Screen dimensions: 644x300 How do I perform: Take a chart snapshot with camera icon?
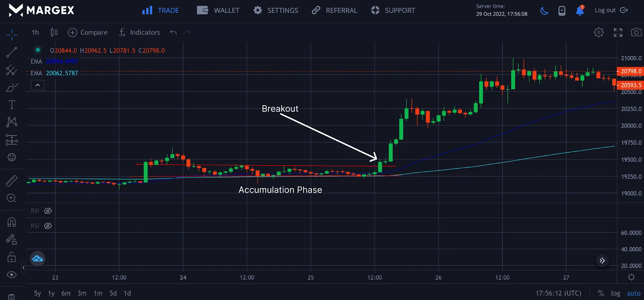[636, 32]
